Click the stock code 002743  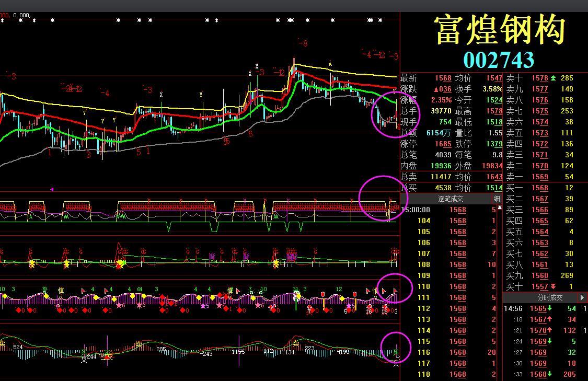(499, 60)
